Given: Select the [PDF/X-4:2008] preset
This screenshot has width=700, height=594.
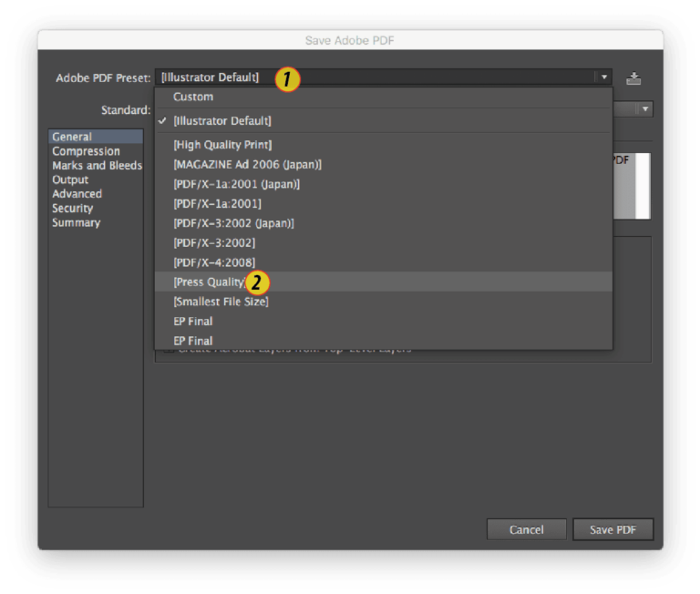Looking at the screenshot, I should click(x=214, y=262).
